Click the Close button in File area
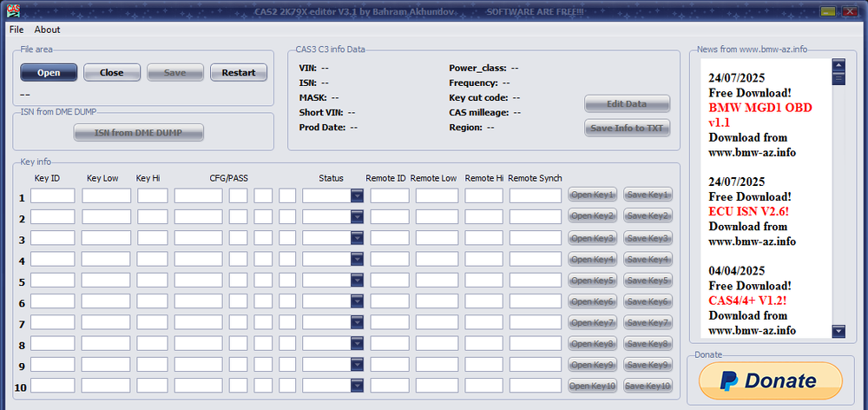Image resolution: width=868 pixels, height=410 pixels. point(112,73)
